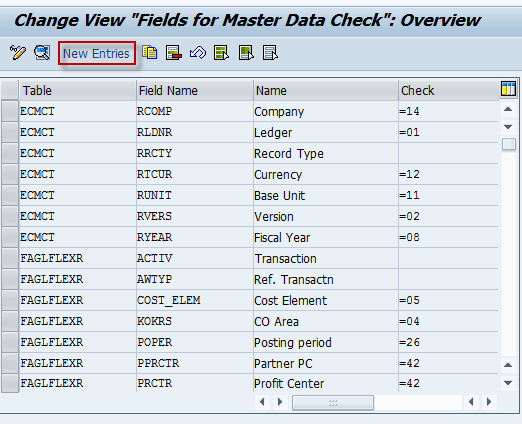Screen dimensions: 522x424
Task: Click the top scroll up arrow
Action: tap(508, 109)
